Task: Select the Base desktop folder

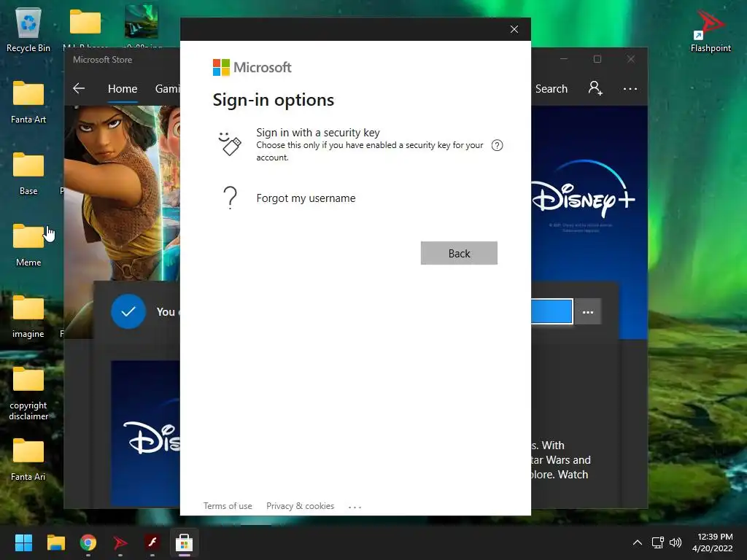Action: point(28,174)
